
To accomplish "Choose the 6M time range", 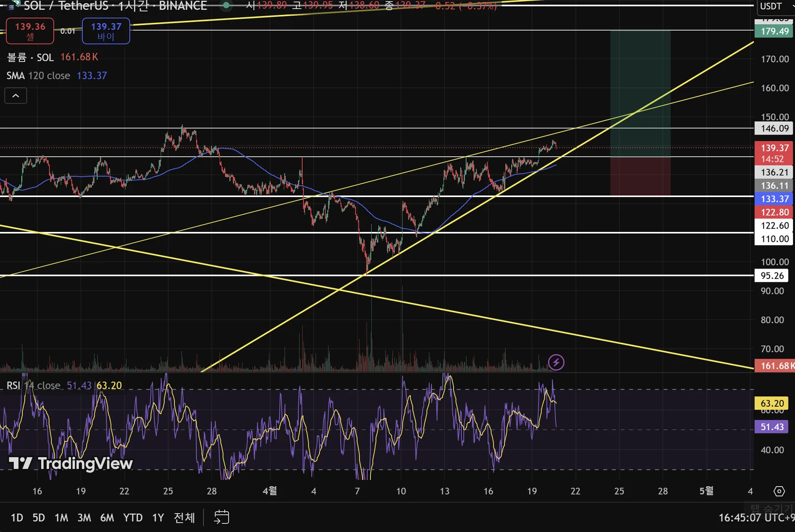I will 107,518.
